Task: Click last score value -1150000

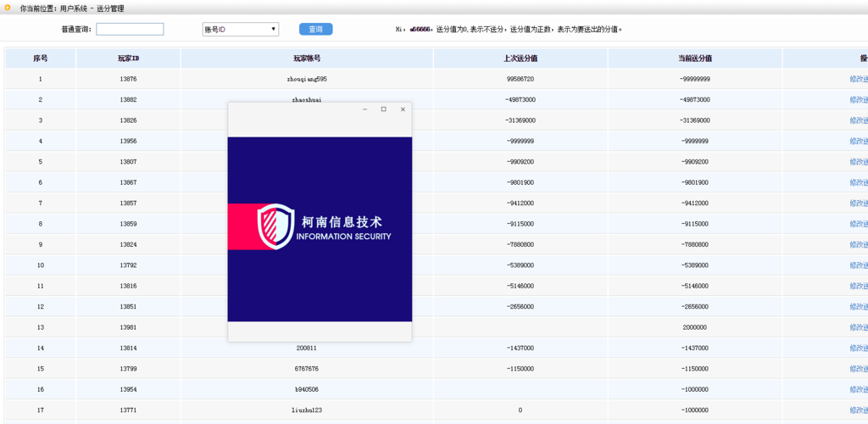Action: tap(520, 369)
